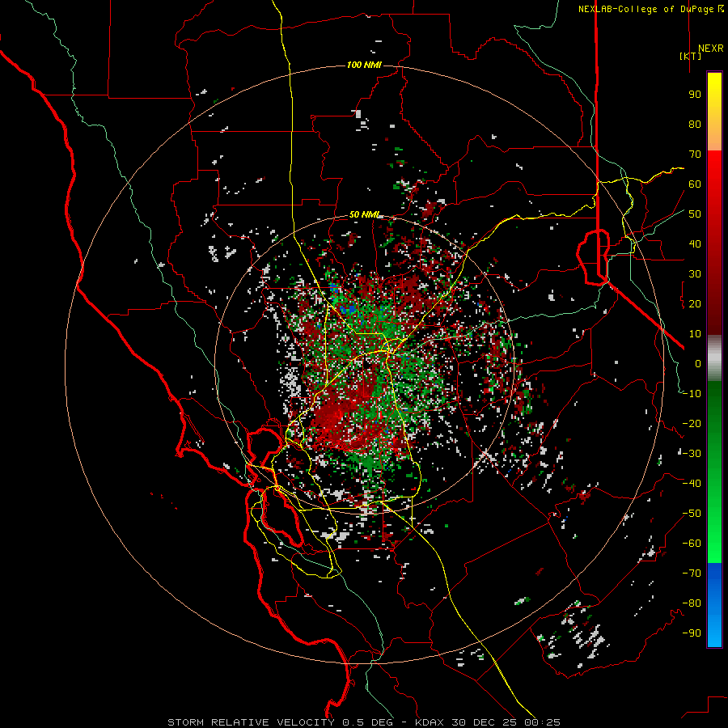Screen dimensions: 728x728
Task: Click the 80 value on the velocity scale
Action: 695,125
